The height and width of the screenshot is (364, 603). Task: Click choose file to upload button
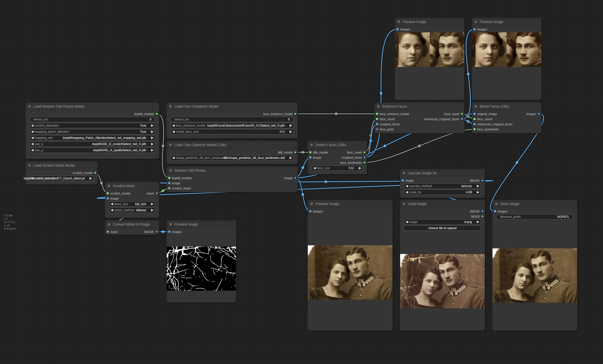442,228
